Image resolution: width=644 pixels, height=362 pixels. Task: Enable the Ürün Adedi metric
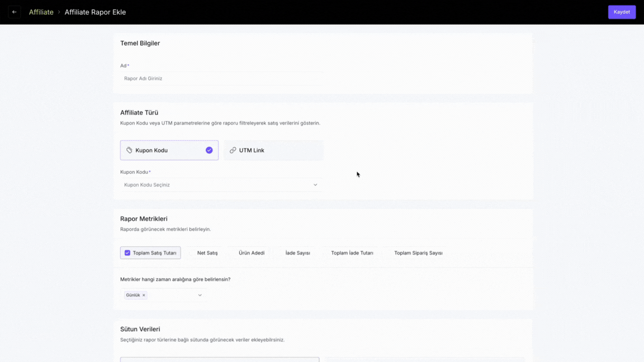(251, 253)
